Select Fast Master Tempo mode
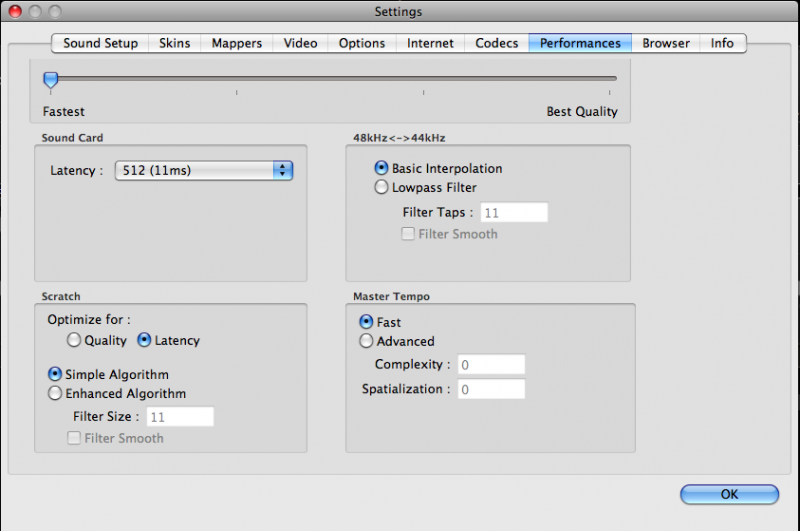 click(366, 322)
